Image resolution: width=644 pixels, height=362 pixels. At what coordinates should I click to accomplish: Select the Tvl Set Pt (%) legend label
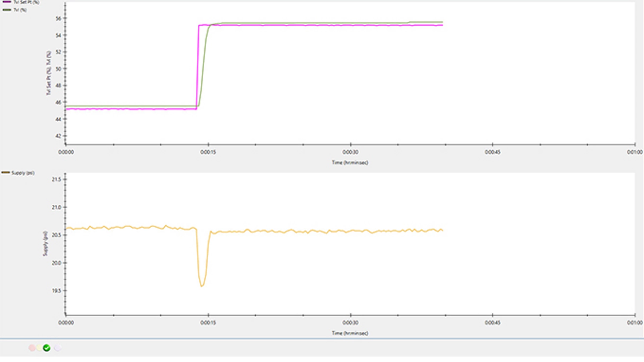click(26, 2)
